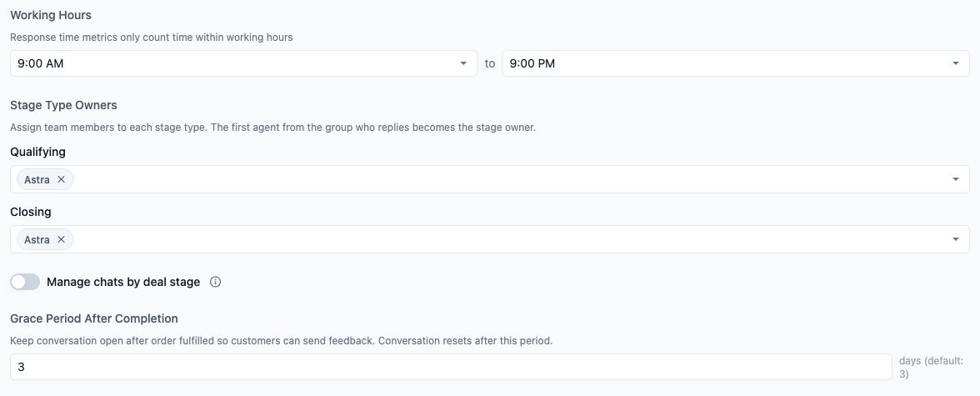Screen dimensions: 980x396
Task: Click the grace period days input field
Action: pyautogui.click(x=452, y=367)
